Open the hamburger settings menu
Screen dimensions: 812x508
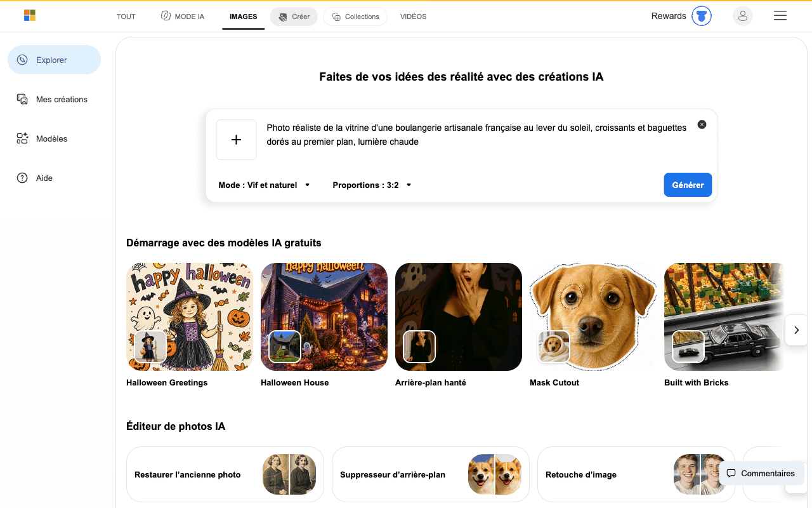(780, 16)
